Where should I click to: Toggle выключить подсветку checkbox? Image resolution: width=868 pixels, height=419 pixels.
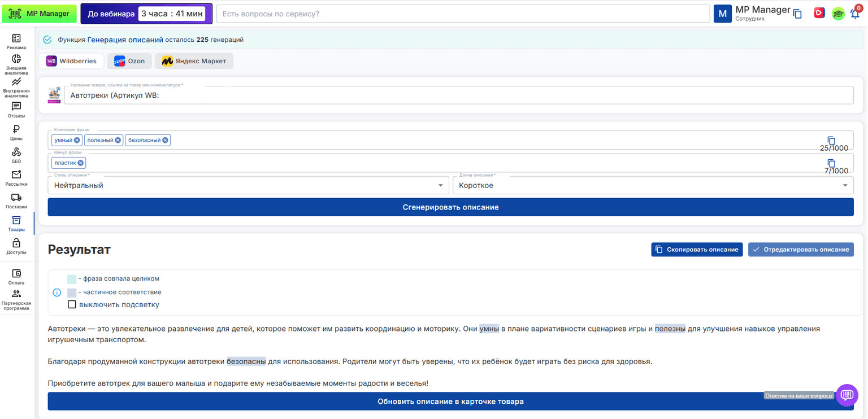tap(72, 304)
